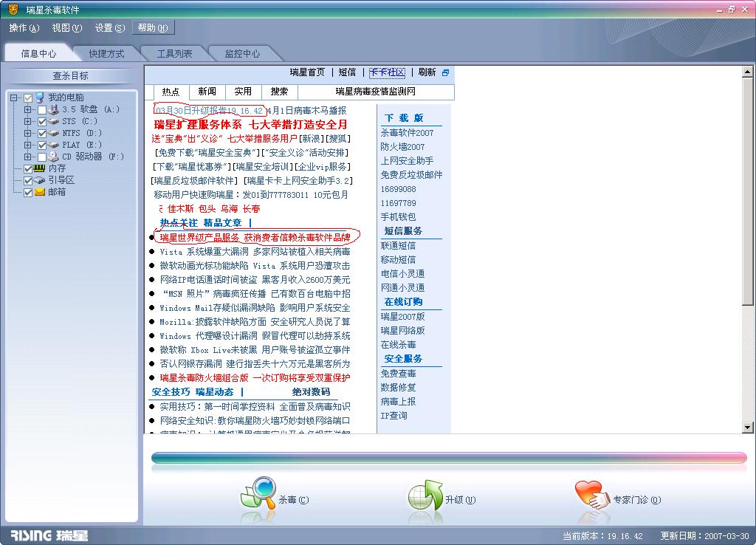
Task: Uncheck the 引导区 checkbox
Action: [x=28, y=181]
